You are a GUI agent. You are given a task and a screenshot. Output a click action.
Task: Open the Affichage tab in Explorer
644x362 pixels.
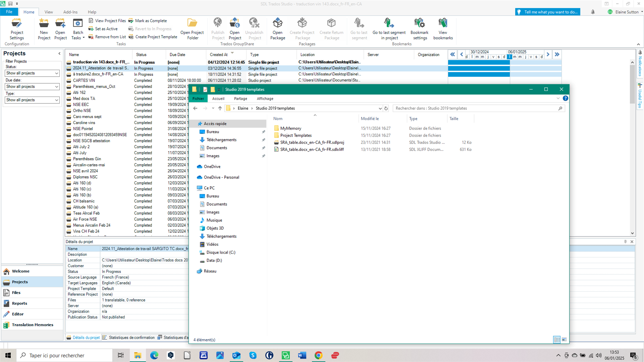coord(265,99)
